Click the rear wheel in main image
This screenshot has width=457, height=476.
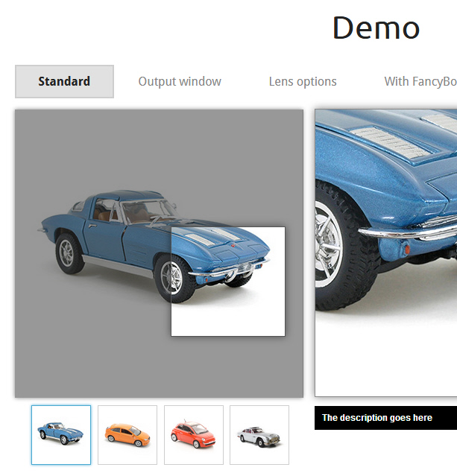click(x=69, y=252)
